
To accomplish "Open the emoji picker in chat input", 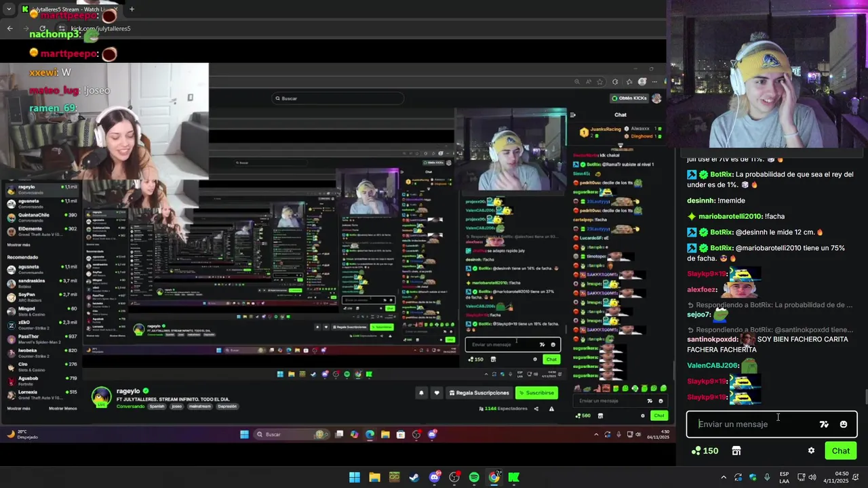I will 843,424.
